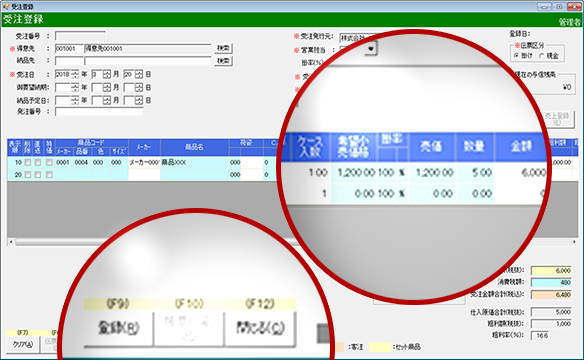Click the empty 商品名 cell in row 20
This screenshot has width=584, height=360.
(x=195, y=175)
